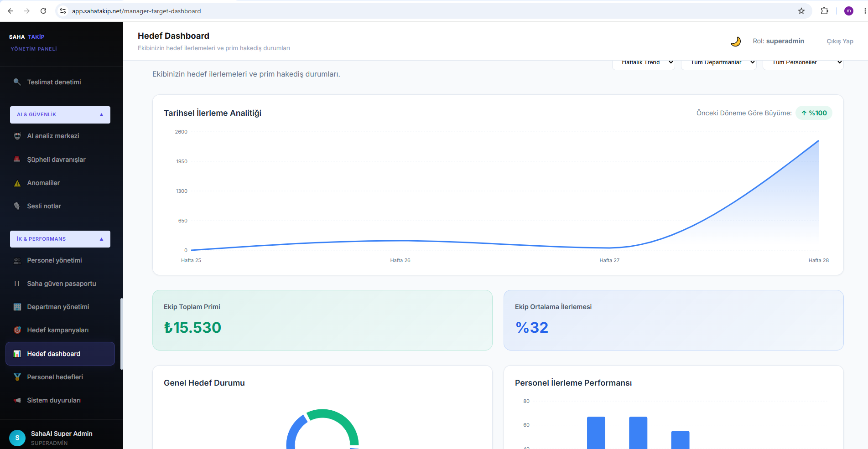Toggle dark mode with the moon icon

[735, 41]
